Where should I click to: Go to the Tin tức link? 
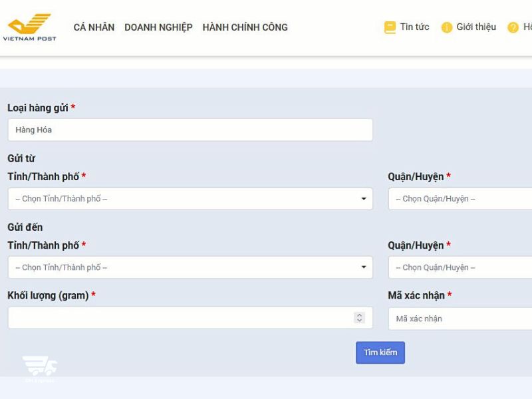tap(414, 27)
